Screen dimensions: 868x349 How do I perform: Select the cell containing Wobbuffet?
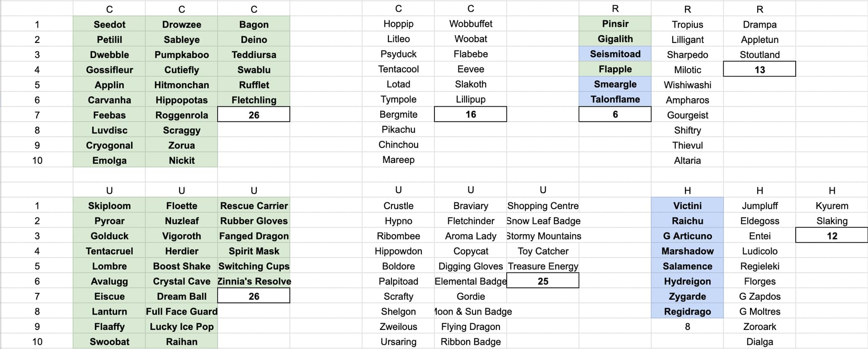(471, 24)
